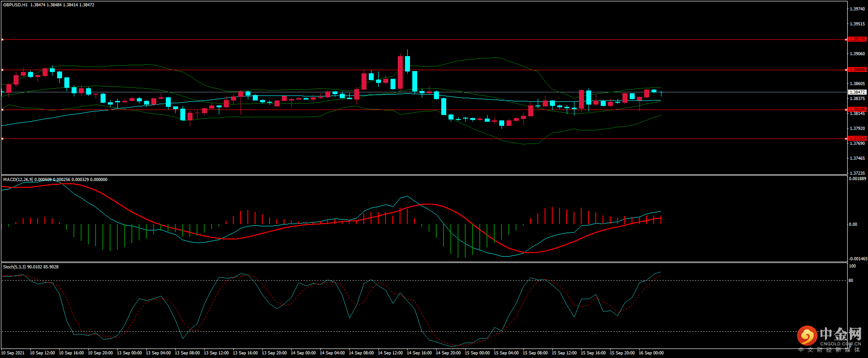Click the 16 Sep 00:00 time label
Viewport: 868px width, 358px height.
tap(651, 353)
